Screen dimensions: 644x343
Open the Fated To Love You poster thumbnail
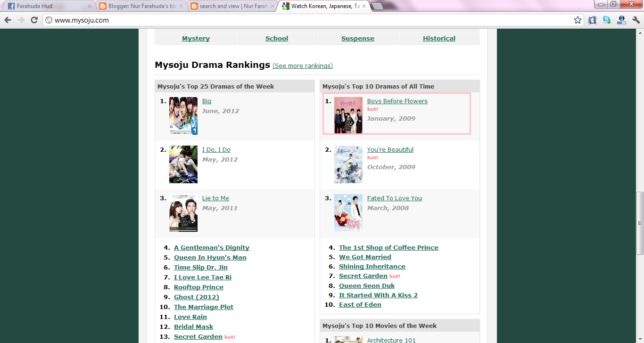click(x=348, y=213)
